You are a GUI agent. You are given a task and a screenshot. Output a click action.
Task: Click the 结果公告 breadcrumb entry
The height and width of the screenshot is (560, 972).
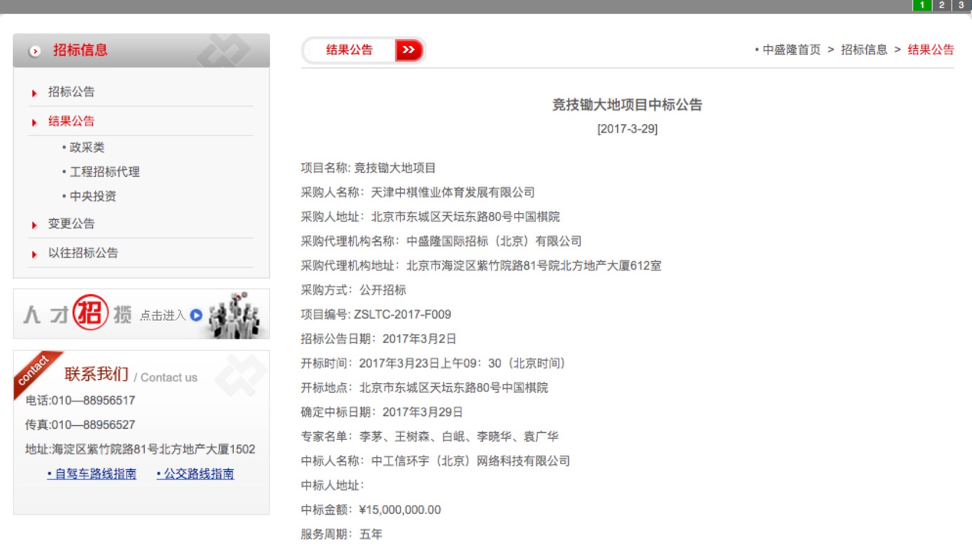[931, 50]
